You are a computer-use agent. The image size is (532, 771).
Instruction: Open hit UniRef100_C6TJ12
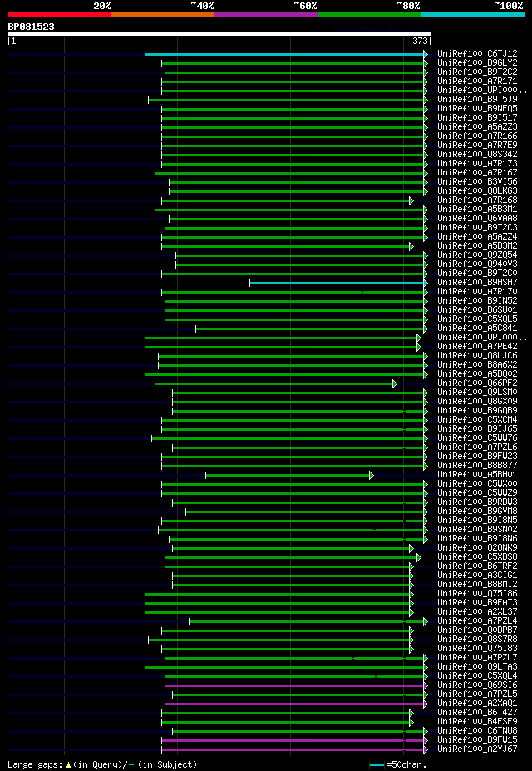click(x=477, y=54)
